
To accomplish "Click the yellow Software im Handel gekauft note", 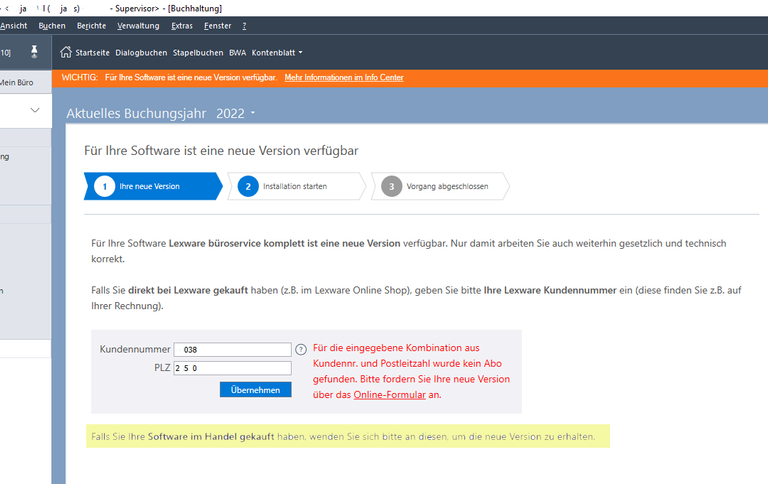I will [348, 436].
